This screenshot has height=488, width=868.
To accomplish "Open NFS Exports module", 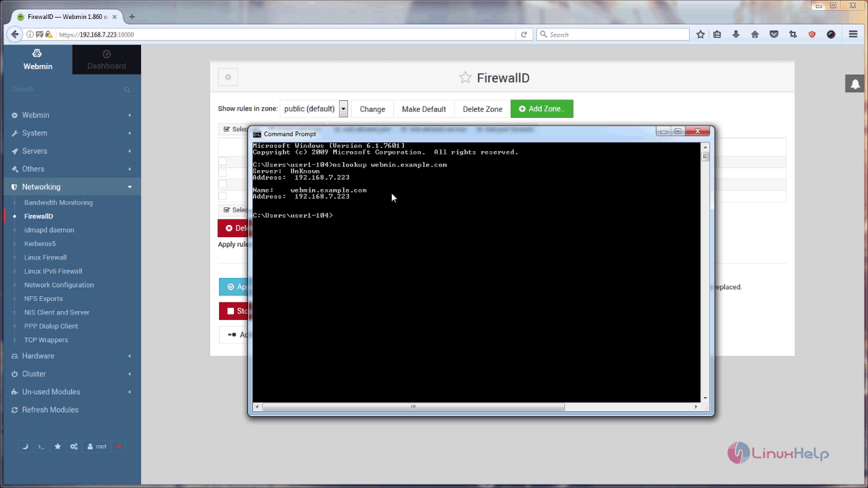I will tap(43, 298).
